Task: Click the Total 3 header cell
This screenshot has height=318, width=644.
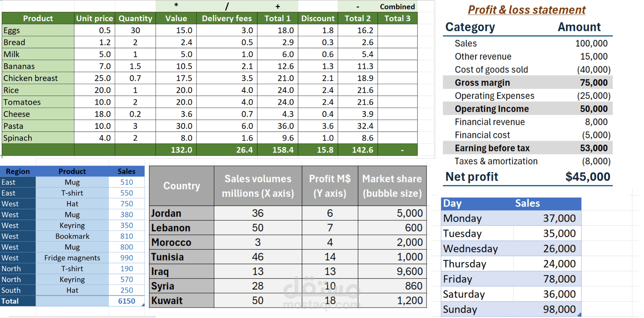Action: (397, 18)
